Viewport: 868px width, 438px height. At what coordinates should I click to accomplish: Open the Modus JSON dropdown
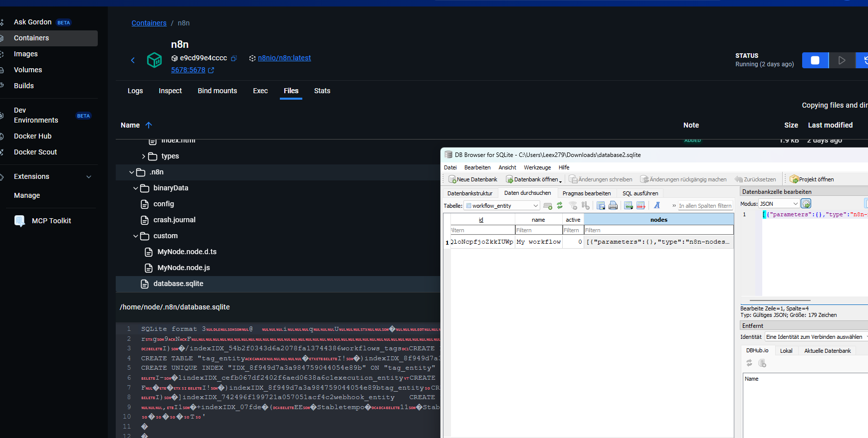point(779,204)
